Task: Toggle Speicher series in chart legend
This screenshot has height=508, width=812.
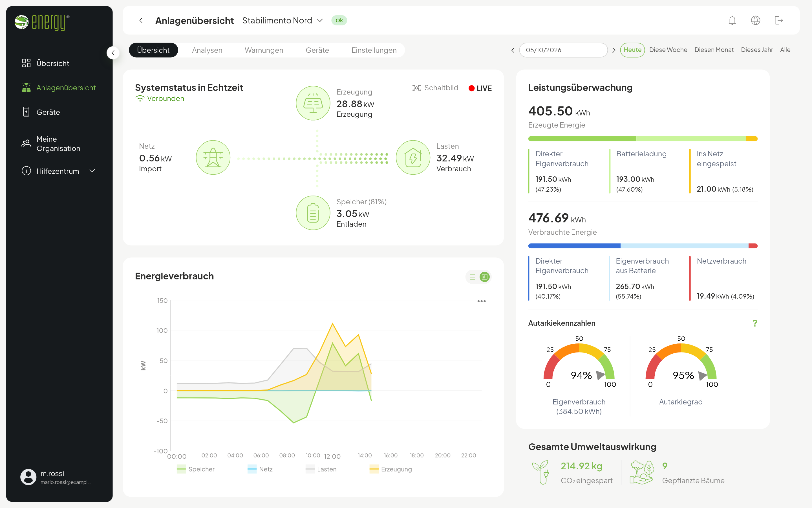Action: tap(196, 469)
